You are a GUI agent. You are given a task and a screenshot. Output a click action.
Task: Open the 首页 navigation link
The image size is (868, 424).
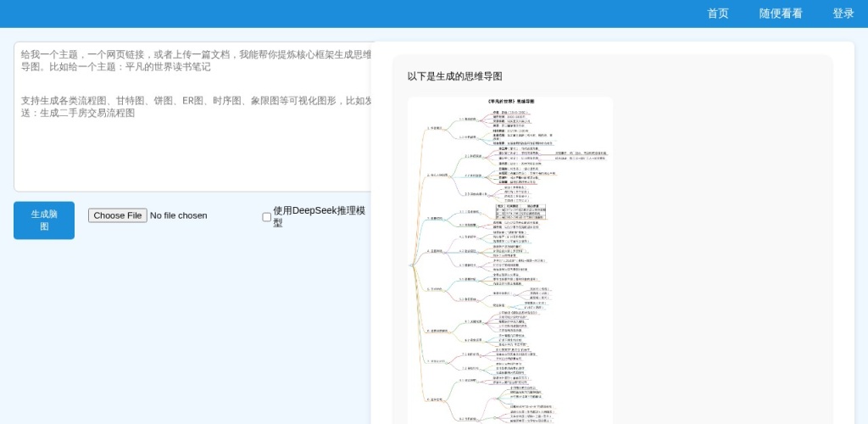click(717, 14)
